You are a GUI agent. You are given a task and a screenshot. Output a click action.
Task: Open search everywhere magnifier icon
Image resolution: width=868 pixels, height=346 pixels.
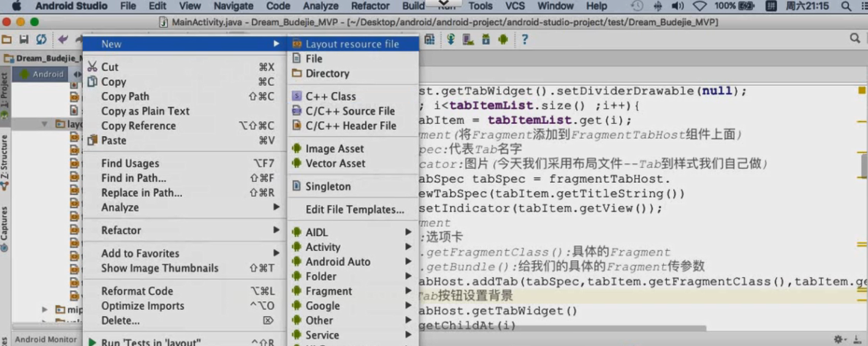pos(855,39)
